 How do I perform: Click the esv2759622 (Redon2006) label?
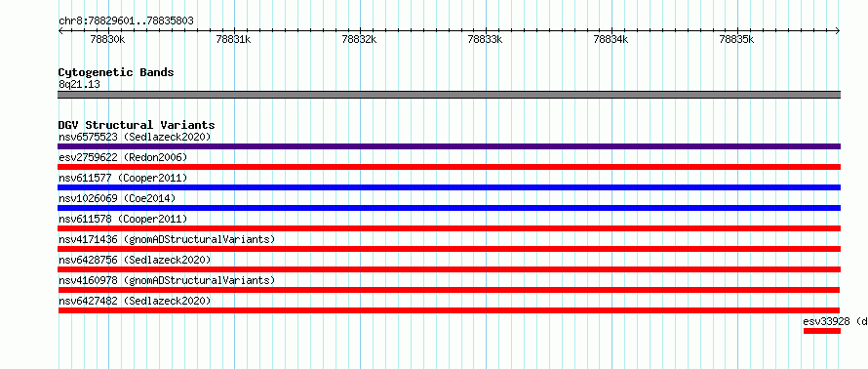123,157
